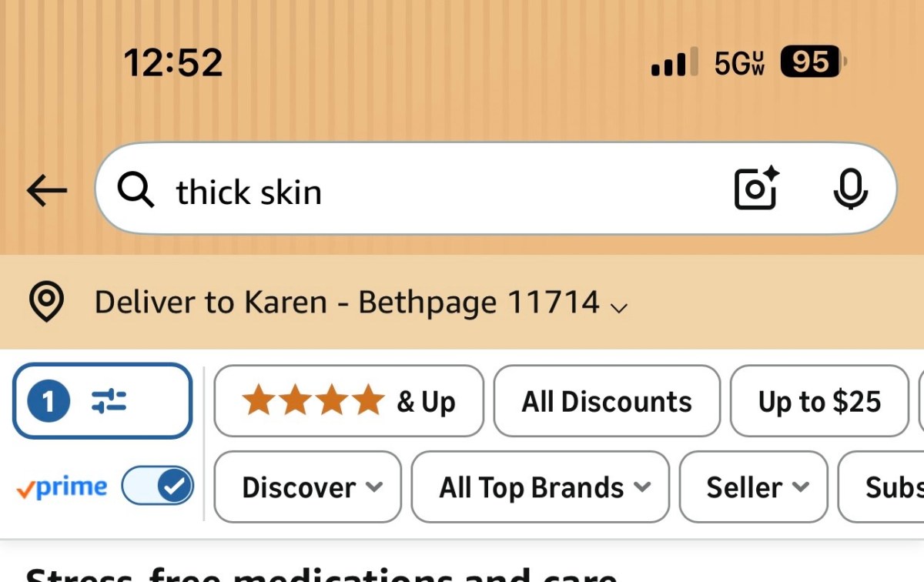Open the Discover dropdown
Image resolution: width=924 pixels, height=582 pixels.
coord(308,487)
